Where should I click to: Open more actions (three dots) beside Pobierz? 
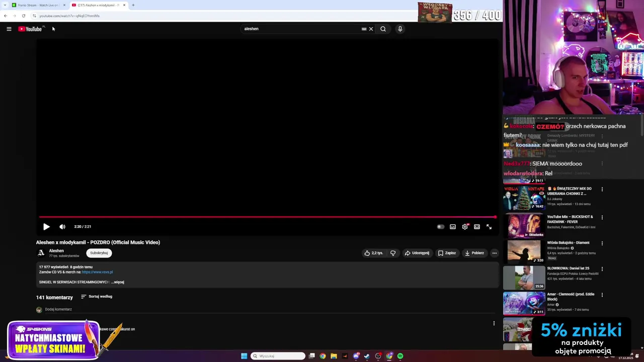[495, 253]
